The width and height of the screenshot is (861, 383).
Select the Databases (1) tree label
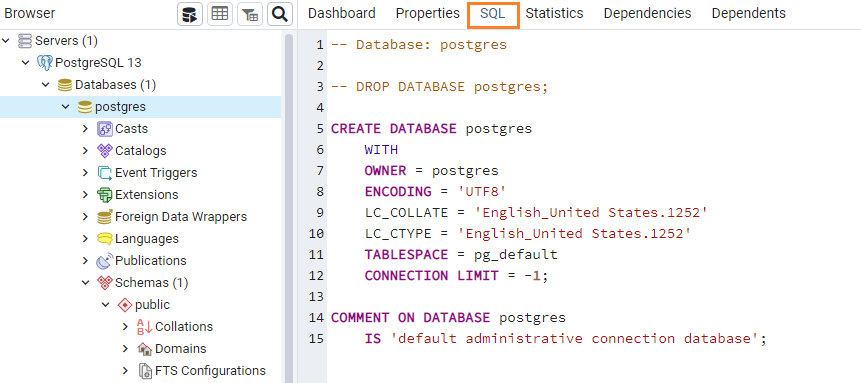115,85
